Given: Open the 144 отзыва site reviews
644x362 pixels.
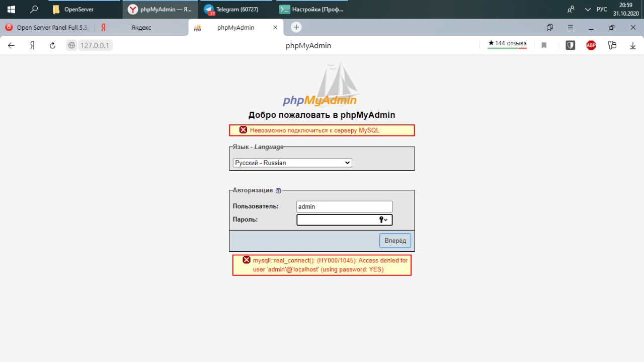Looking at the screenshot, I should pyautogui.click(x=507, y=44).
